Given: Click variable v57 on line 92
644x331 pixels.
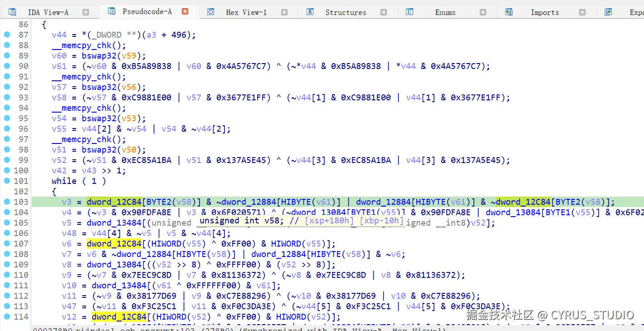Looking at the screenshot, I should (x=59, y=87).
